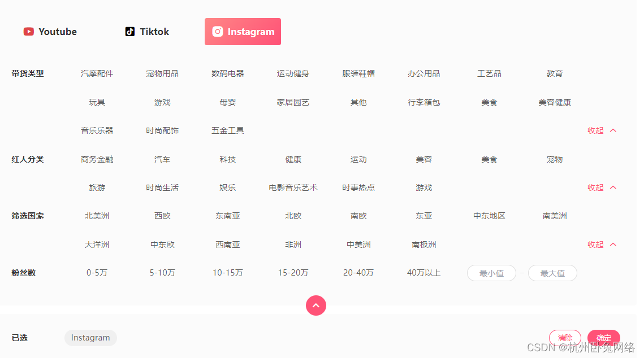Focus the 最小值 follower input
644x358 pixels.
point(492,273)
